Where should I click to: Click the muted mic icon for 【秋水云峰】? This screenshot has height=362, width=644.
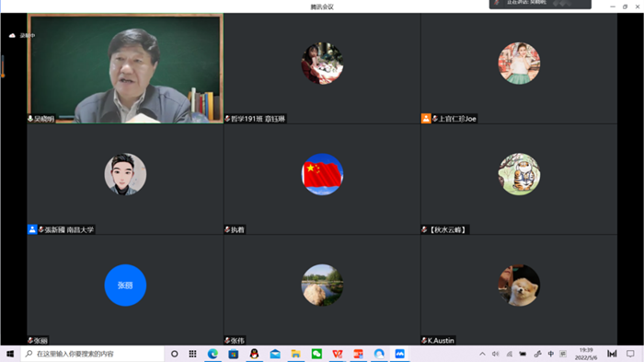[424, 229]
